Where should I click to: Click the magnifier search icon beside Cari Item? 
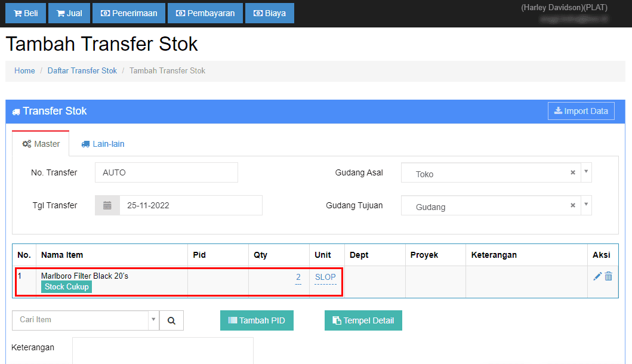tap(171, 320)
